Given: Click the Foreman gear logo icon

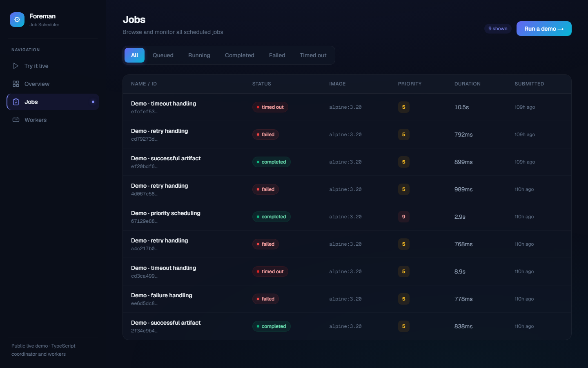Looking at the screenshot, I should 17,20.
